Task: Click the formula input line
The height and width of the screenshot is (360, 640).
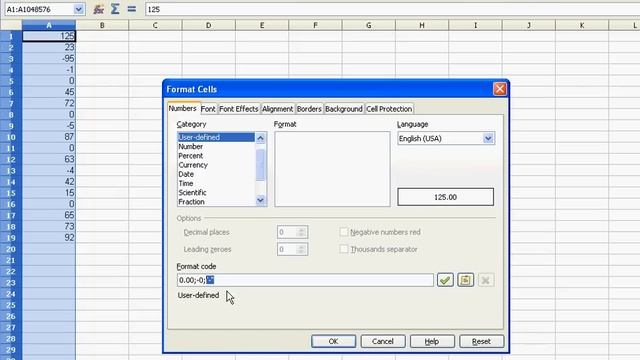Action: (392, 9)
